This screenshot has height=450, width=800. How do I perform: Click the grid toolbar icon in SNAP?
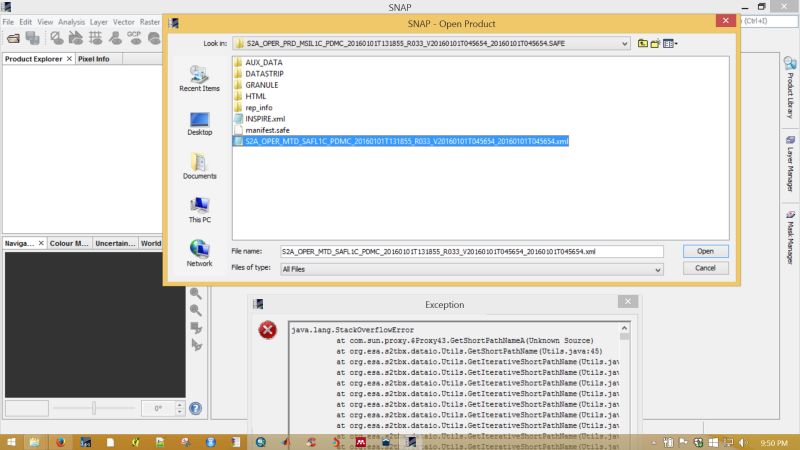[95, 38]
